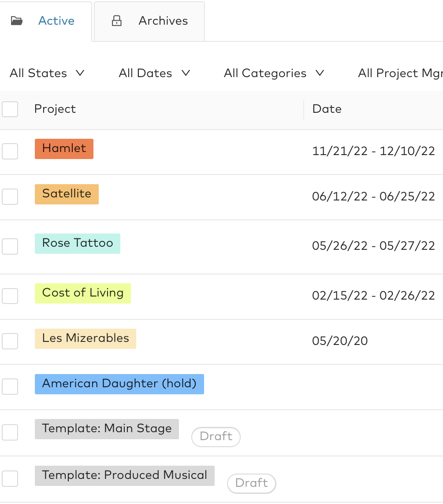The height and width of the screenshot is (504, 443).
Task: Click the Date column header
Action: [x=327, y=109]
